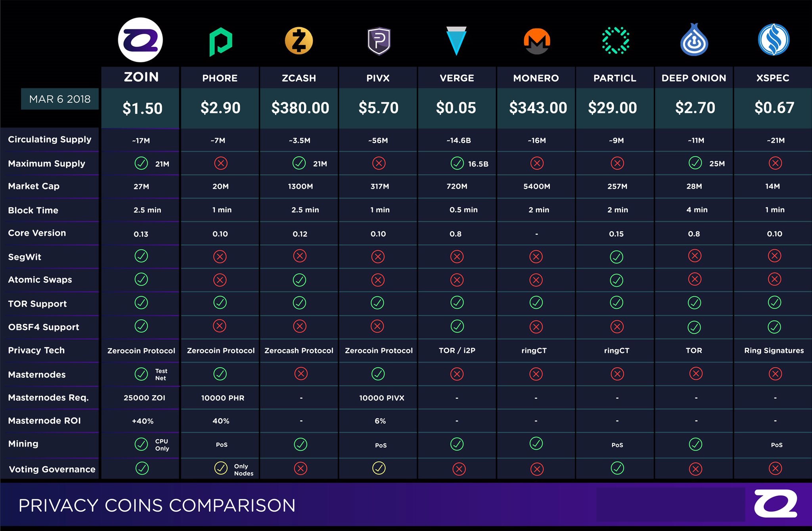Click the PRIVACY COINS COMPARISON title
The height and width of the screenshot is (531, 812).
pos(157,506)
